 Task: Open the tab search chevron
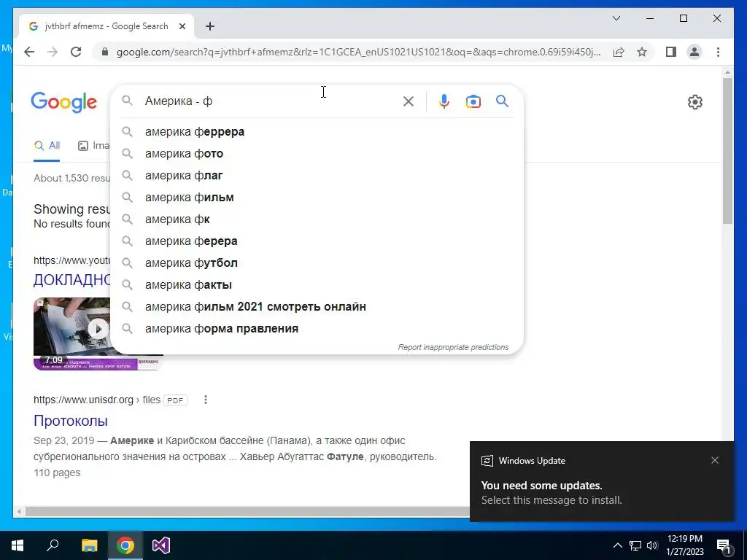[616, 18]
